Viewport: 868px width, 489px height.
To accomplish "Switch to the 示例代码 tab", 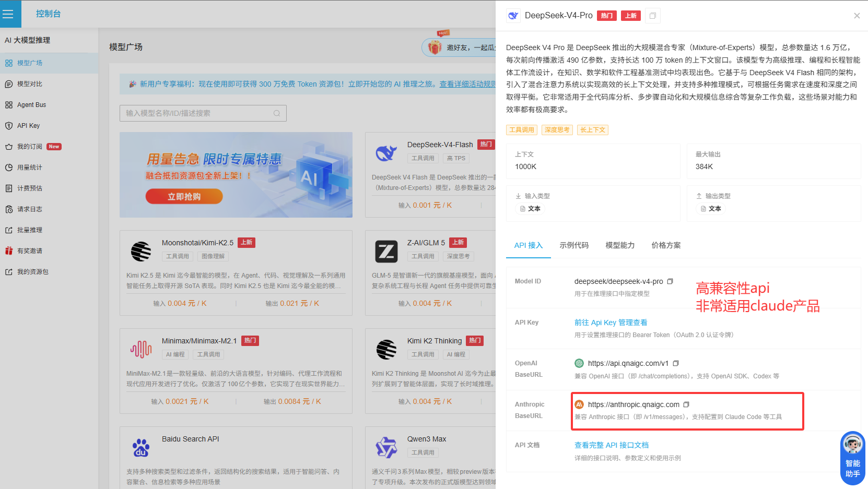I will point(574,245).
